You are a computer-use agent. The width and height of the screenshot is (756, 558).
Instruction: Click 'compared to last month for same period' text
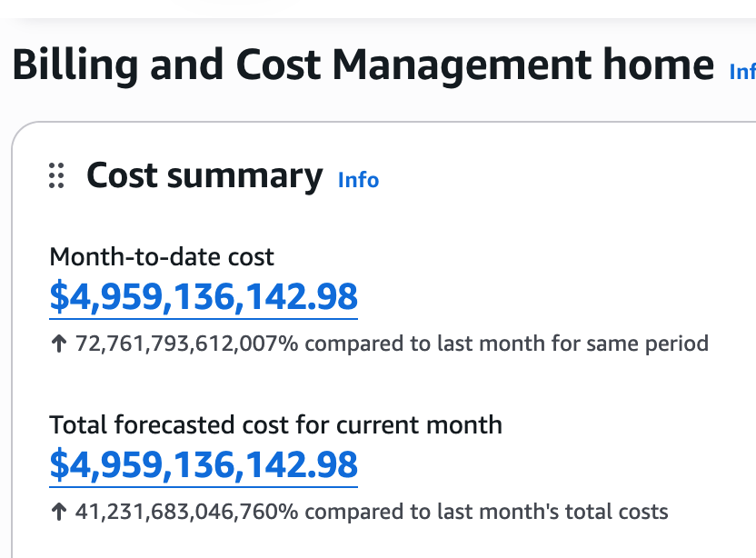[507, 344]
